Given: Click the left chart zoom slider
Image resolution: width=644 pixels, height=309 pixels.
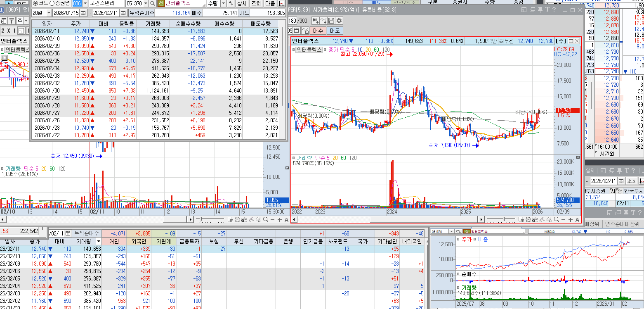Looking at the screenshot, I should [x=210, y=219].
